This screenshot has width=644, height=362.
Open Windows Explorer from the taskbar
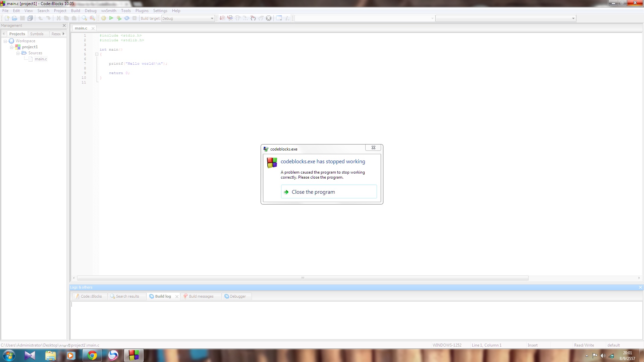(x=50, y=355)
